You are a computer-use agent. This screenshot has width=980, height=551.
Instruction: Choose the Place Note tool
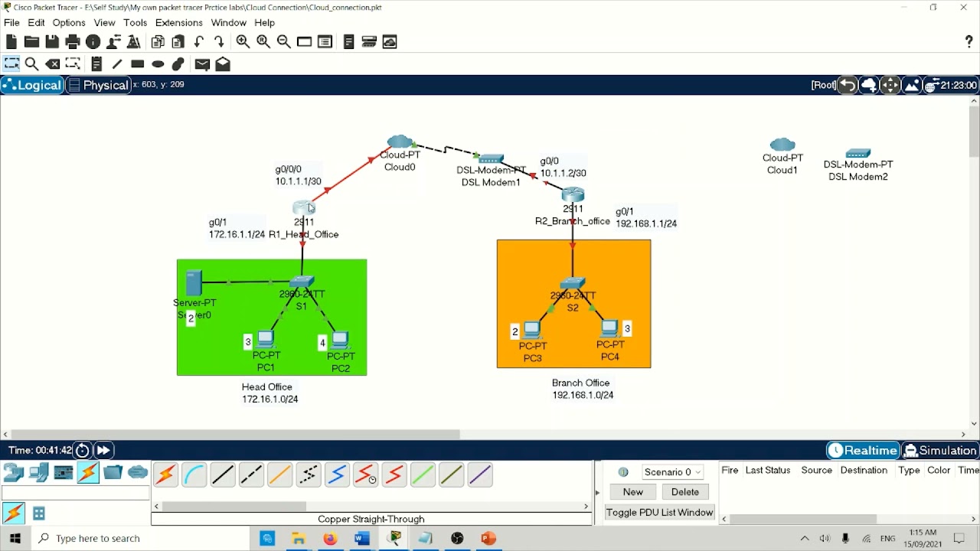coord(96,64)
